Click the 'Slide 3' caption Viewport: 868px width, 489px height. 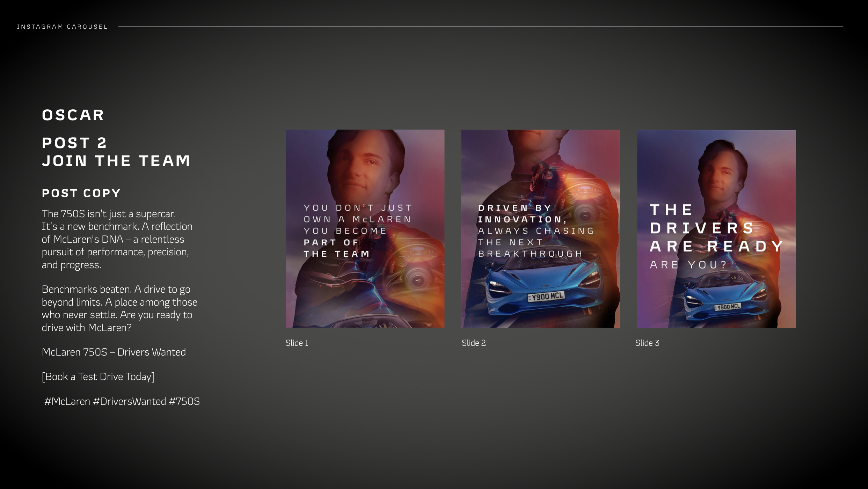pyautogui.click(x=647, y=343)
